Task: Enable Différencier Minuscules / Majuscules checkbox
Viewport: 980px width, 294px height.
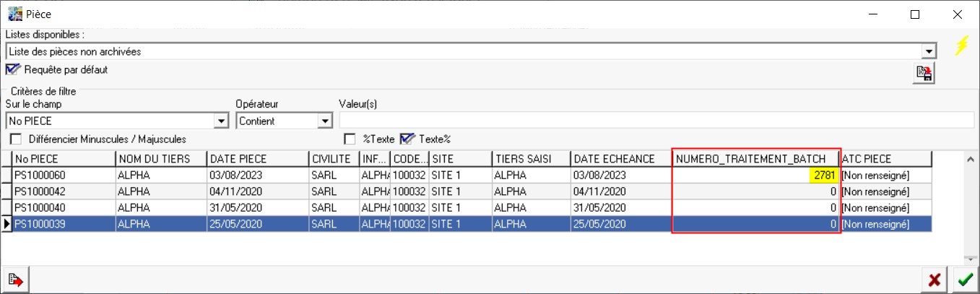Action: 16,139
